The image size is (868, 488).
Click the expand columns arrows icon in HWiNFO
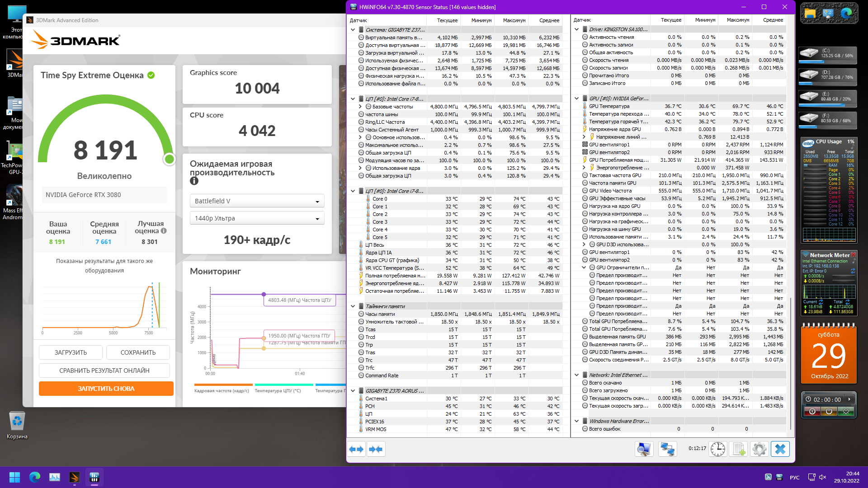tap(356, 449)
